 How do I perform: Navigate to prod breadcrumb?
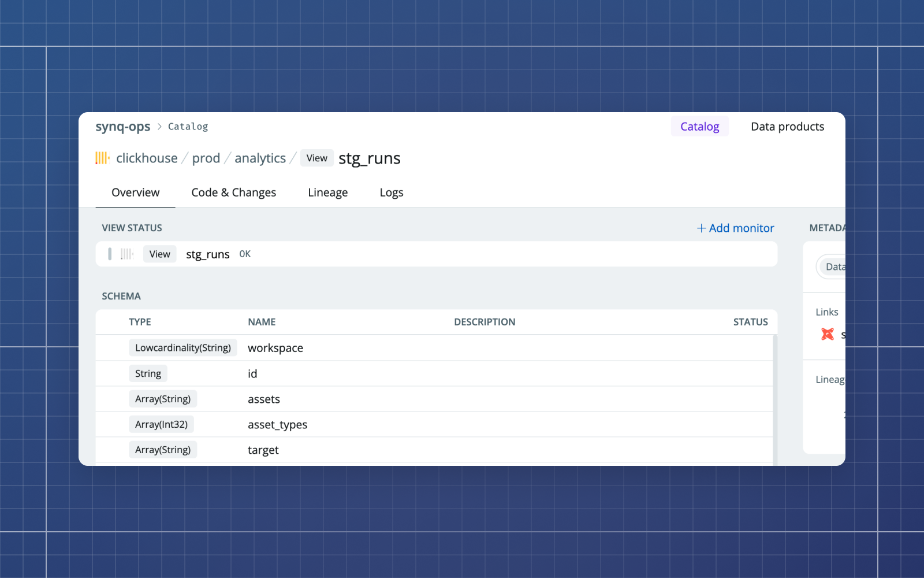tap(206, 158)
